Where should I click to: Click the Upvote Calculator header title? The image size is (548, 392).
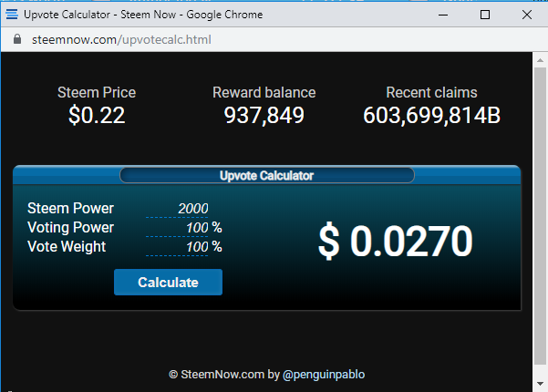266,176
